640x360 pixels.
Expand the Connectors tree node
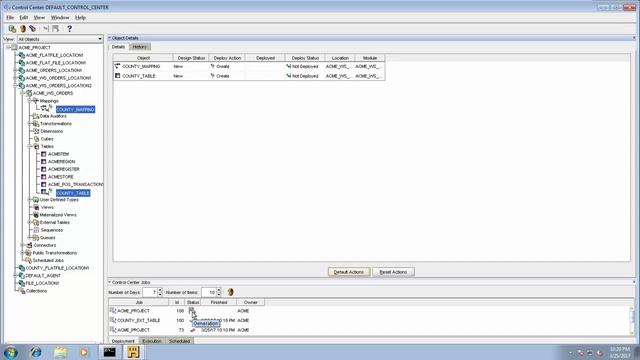[23, 245]
